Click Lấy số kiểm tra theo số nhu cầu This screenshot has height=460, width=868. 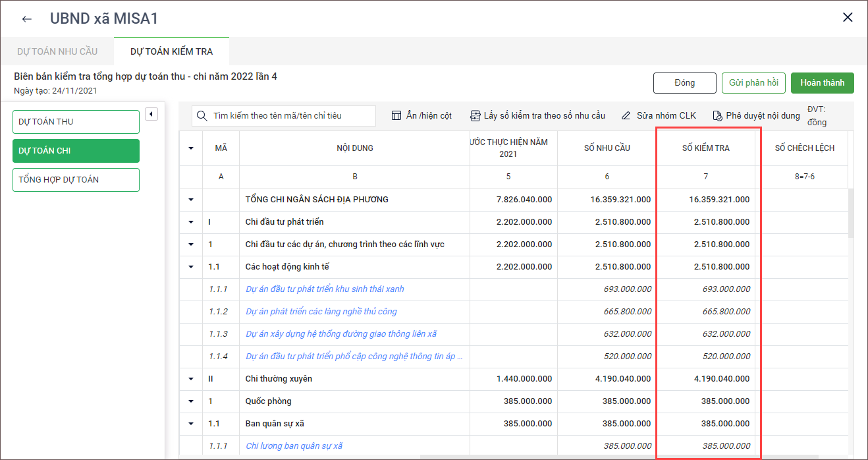pos(537,116)
